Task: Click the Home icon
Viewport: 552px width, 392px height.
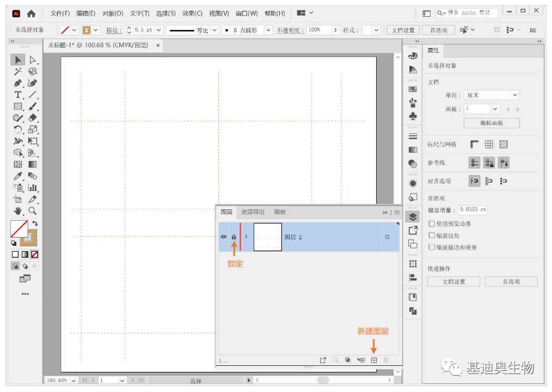Action: pos(32,14)
